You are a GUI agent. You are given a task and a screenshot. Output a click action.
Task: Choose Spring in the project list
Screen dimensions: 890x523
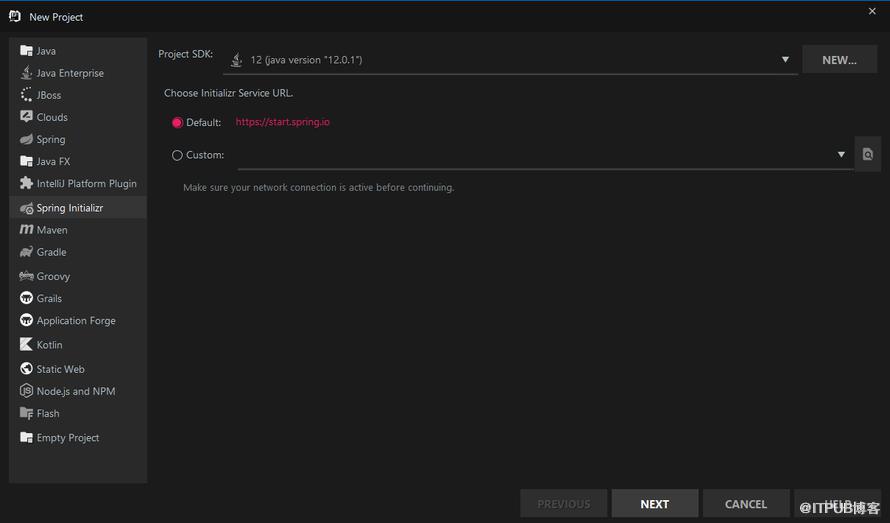[x=51, y=140]
